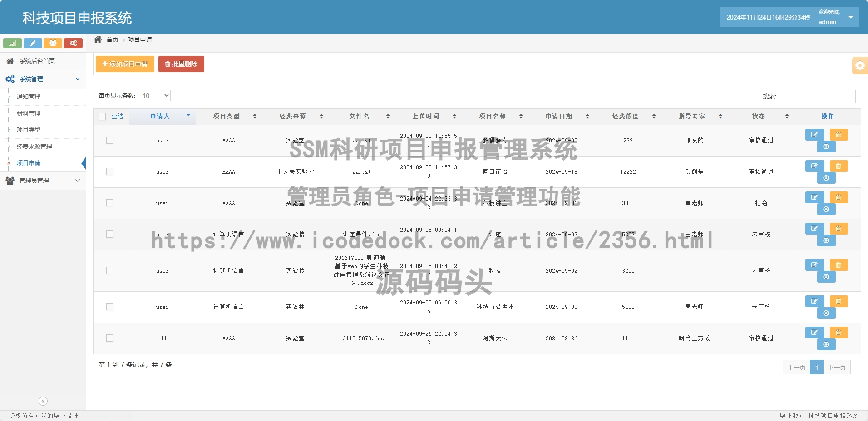
Task: Click the blue pencil shortcut icon
Action: (33, 43)
